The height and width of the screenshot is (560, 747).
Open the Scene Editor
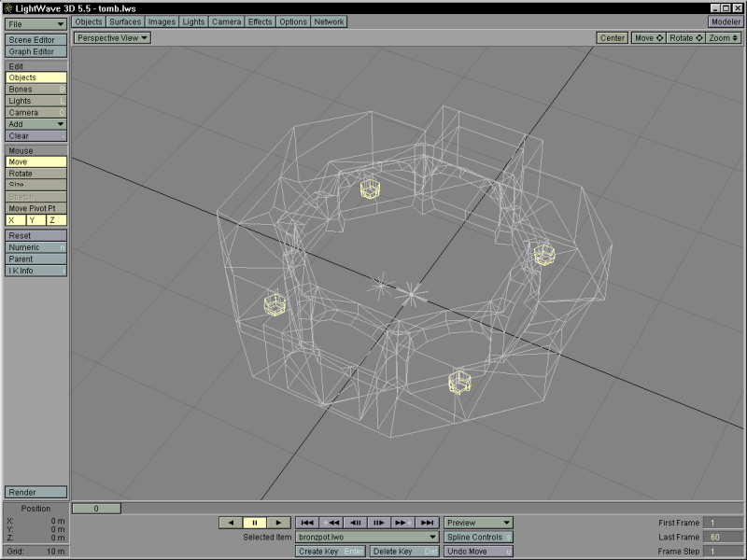[35, 41]
